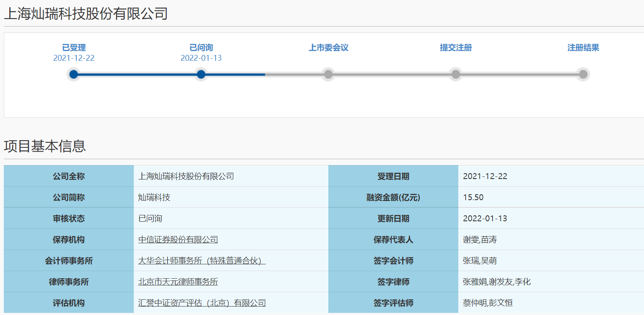Viewport: 644px width, 315px height.
Task: Click the 已问询 timeline node dot
Action: 201,75
